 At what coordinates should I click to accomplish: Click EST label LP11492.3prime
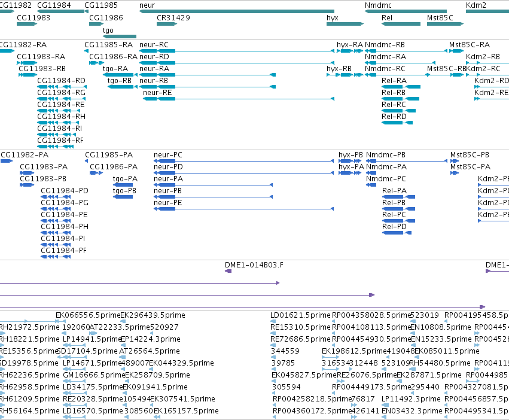[411, 399]
